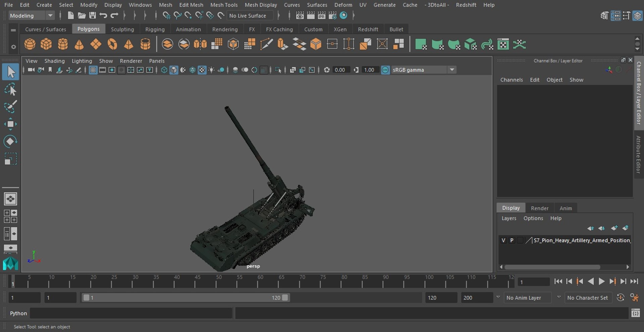
Task: Click the New Scene icon
Action: coord(70,15)
